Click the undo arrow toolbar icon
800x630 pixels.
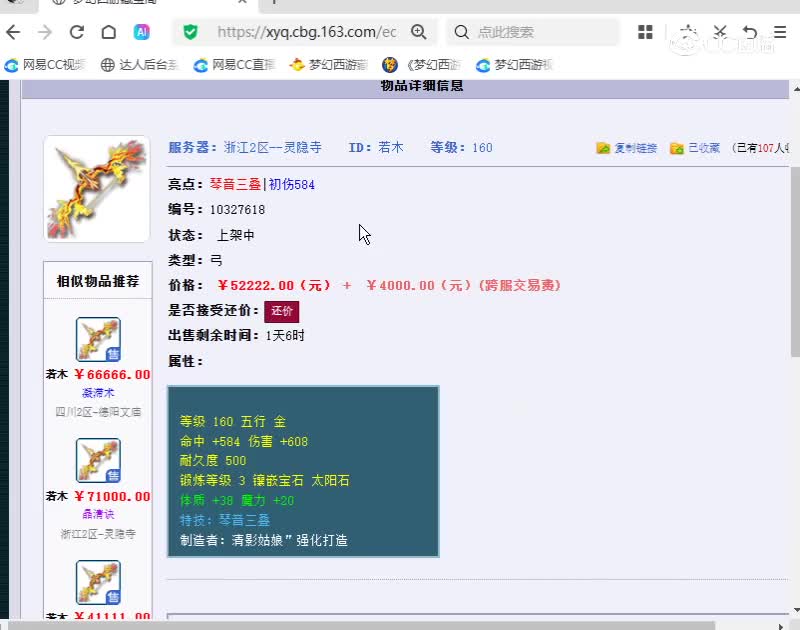(750, 32)
